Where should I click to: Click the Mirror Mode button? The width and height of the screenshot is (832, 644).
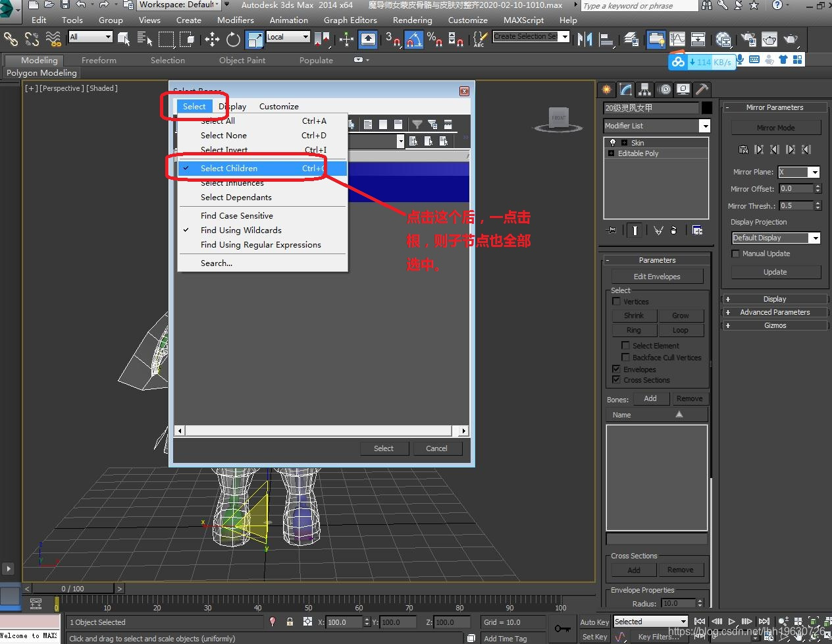pyautogui.click(x=775, y=128)
